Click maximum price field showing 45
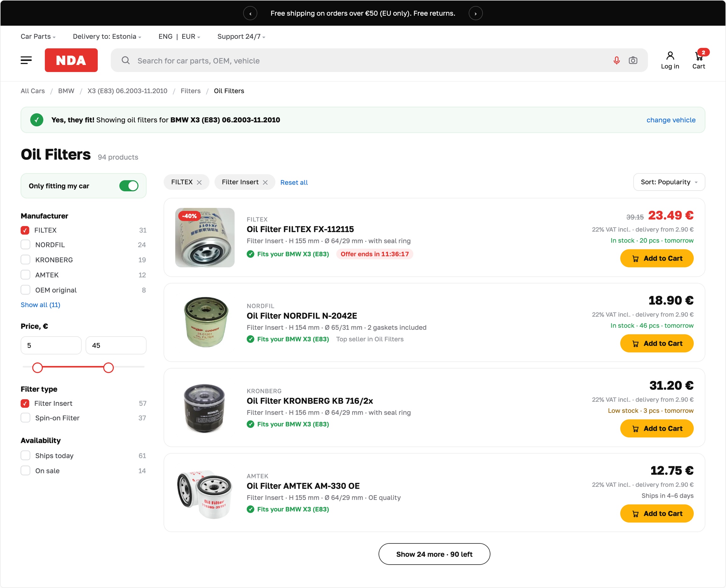This screenshot has height=588, width=726. point(116,345)
